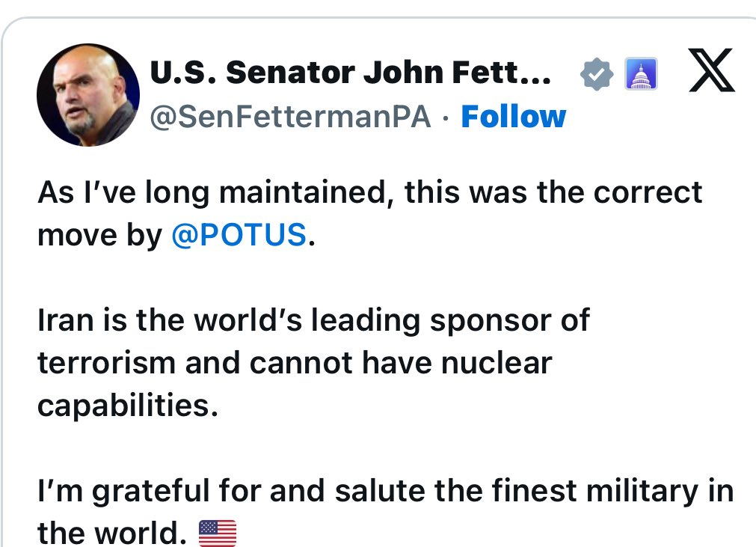Click the grey verified checkmark badge
The height and width of the screenshot is (547, 756).
[x=597, y=74]
